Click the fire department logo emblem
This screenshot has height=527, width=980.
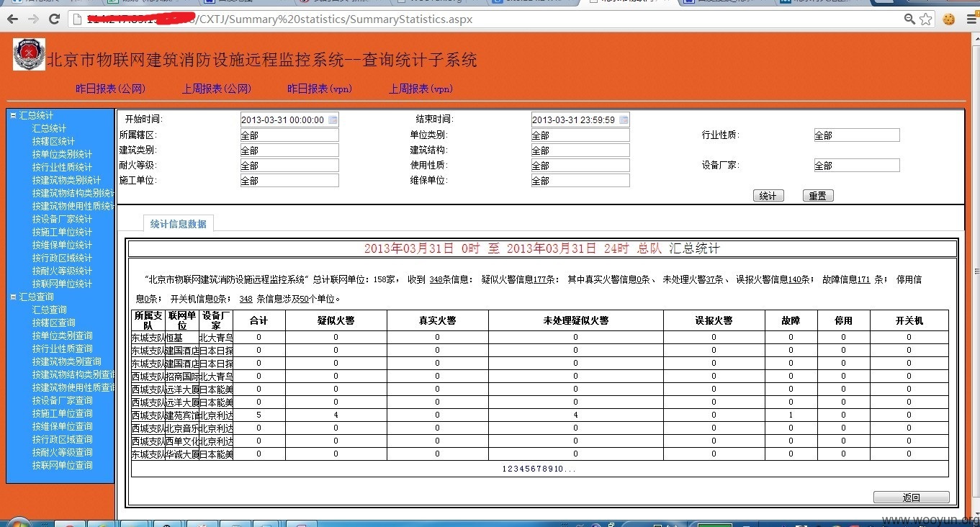[29, 55]
